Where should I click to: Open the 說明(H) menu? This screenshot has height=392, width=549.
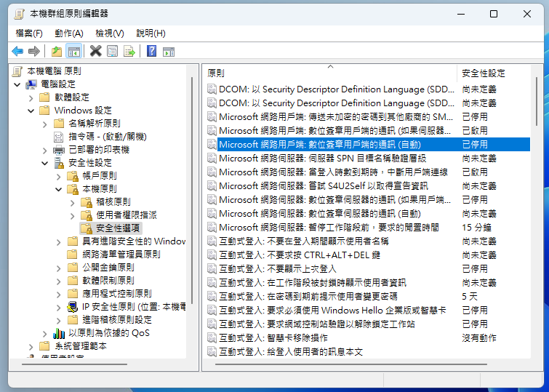click(151, 33)
